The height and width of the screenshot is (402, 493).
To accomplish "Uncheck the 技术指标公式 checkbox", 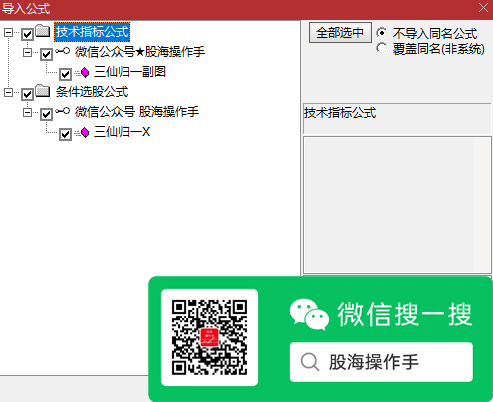I will pos(27,34).
